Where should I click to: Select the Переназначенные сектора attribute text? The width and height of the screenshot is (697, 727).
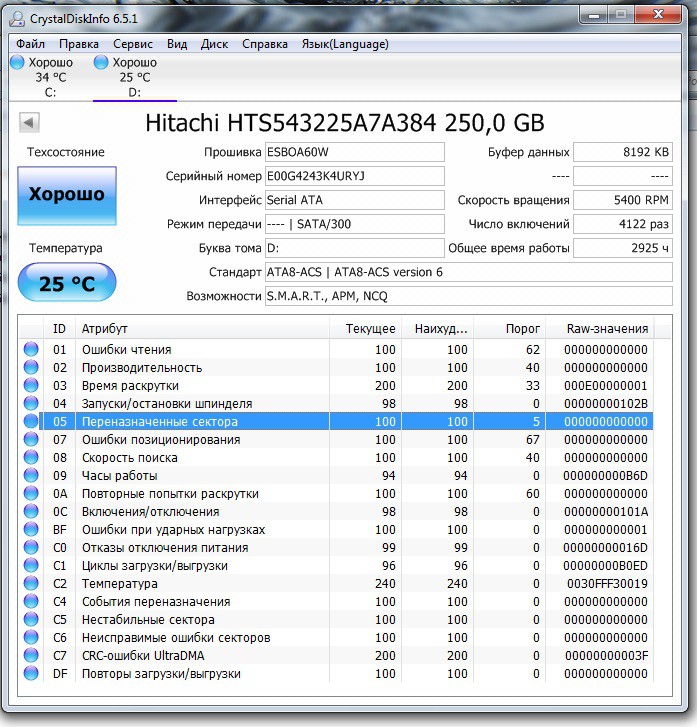tap(160, 421)
